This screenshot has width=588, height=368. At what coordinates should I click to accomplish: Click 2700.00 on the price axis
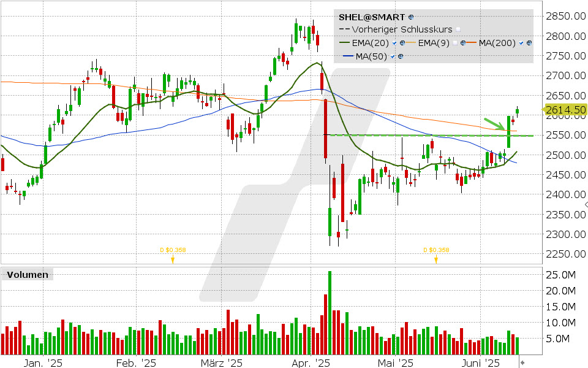tap(565, 76)
